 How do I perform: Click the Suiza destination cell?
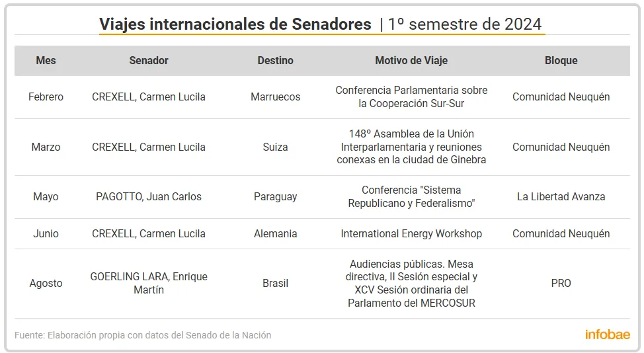(x=275, y=147)
